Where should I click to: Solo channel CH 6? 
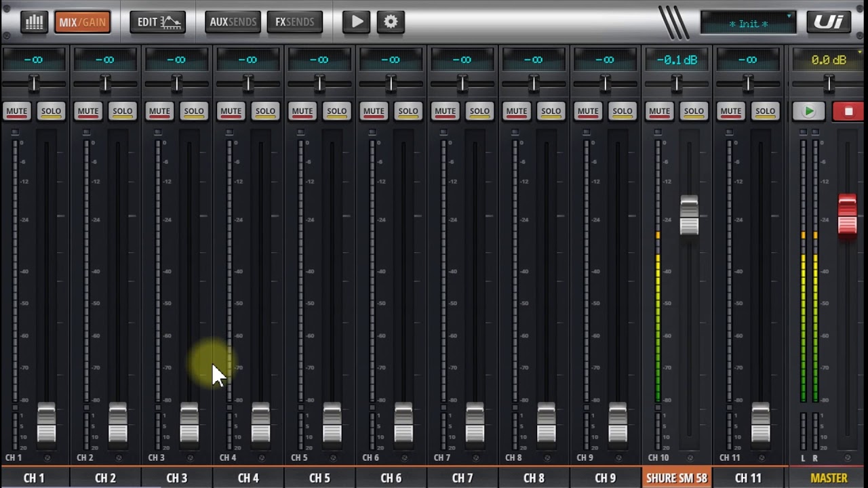(408, 111)
